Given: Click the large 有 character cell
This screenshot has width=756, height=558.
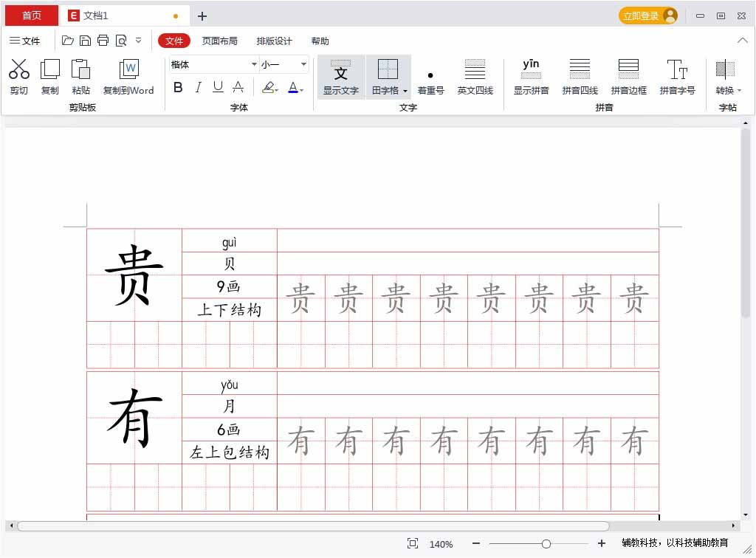Looking at the screenshot, I should coord(134,418).
